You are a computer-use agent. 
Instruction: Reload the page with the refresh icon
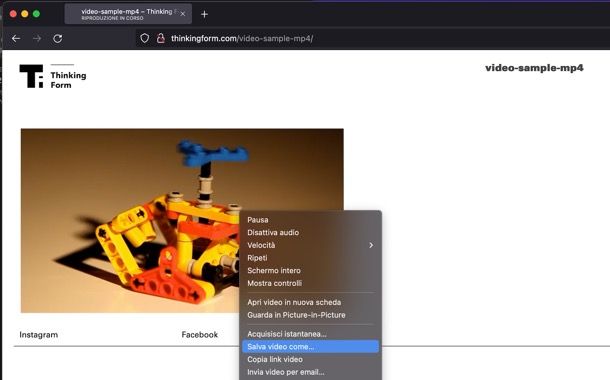pos(58,39)
